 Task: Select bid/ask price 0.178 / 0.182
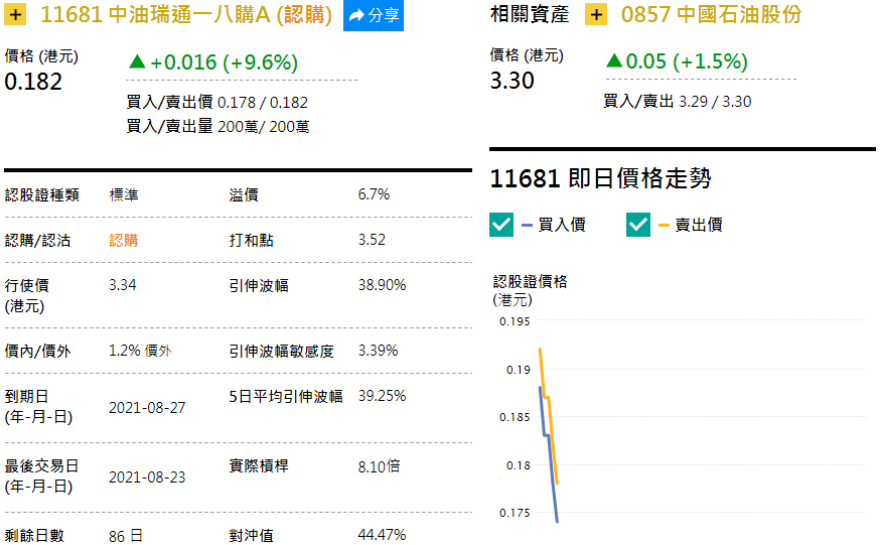tap(263, 103)
